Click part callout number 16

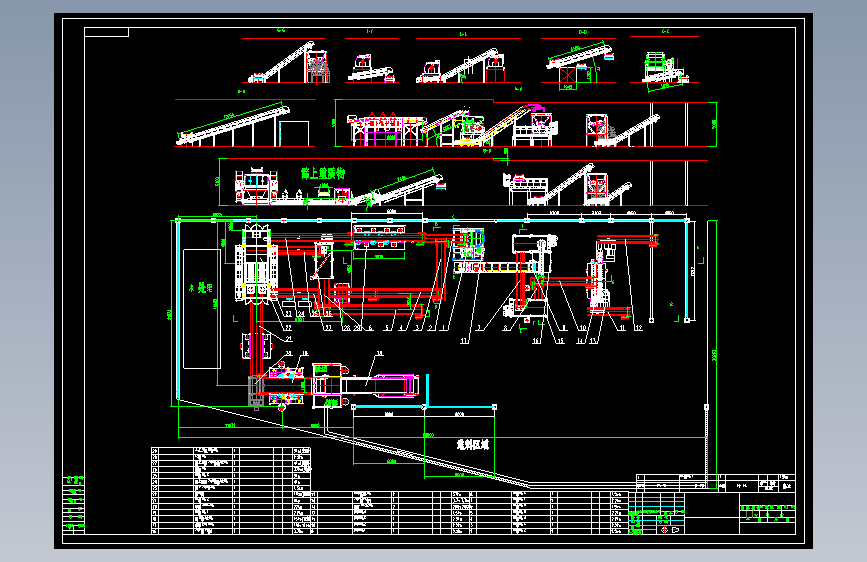[x=536, y=341]
